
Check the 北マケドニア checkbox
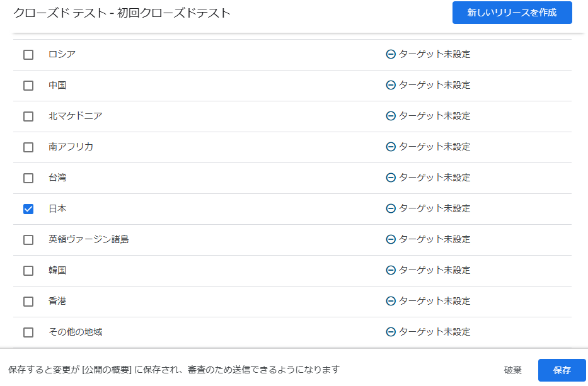(x=28, y=116)
